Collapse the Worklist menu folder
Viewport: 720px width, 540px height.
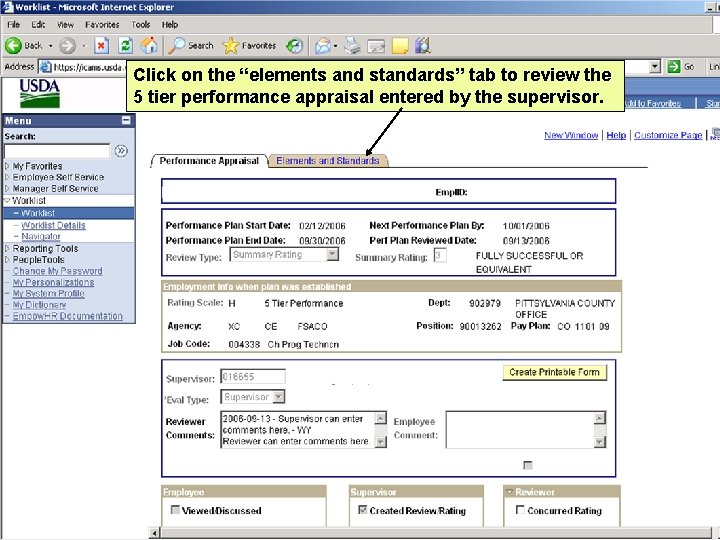point(7,200)
